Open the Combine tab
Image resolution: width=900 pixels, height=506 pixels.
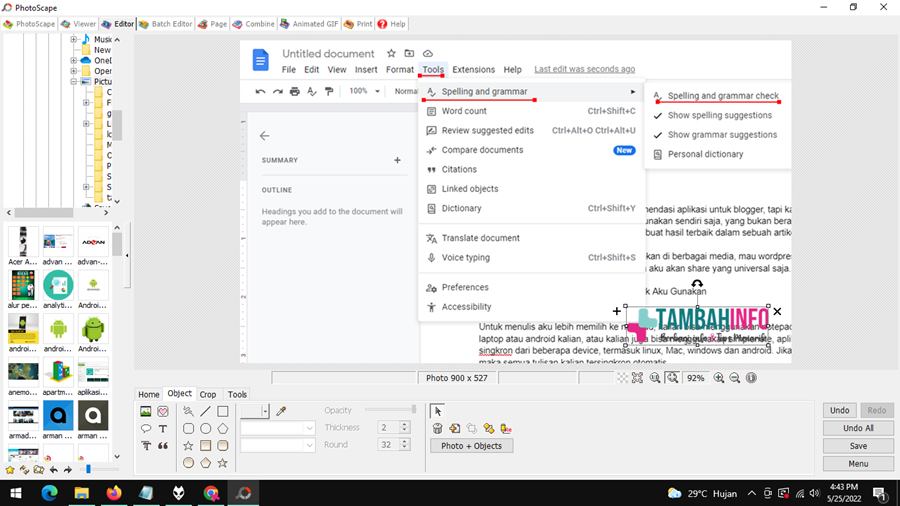(x=253, y=24)
